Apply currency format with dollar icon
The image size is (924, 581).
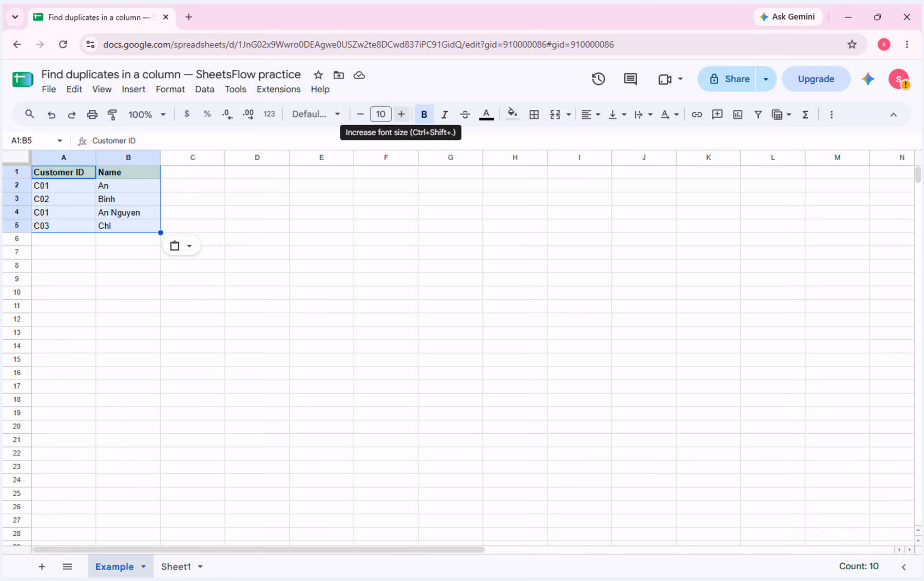(187, 114)
